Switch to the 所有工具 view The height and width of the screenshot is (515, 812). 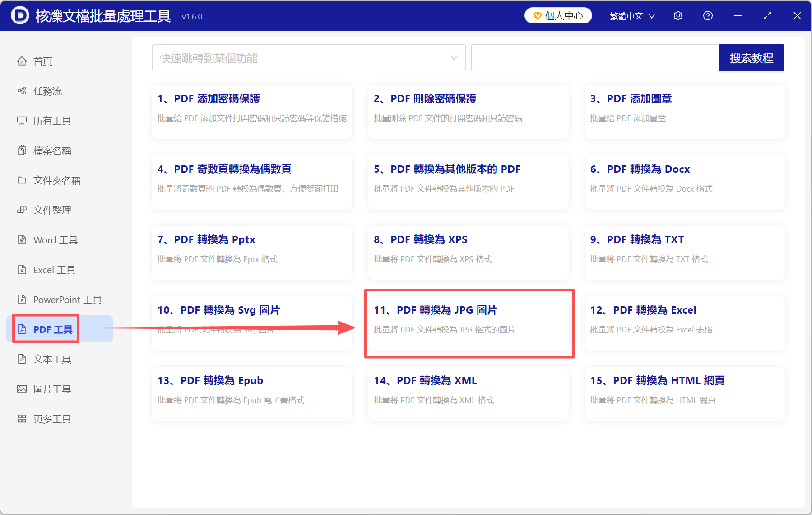pyautogui.click(x=53, y=121)
